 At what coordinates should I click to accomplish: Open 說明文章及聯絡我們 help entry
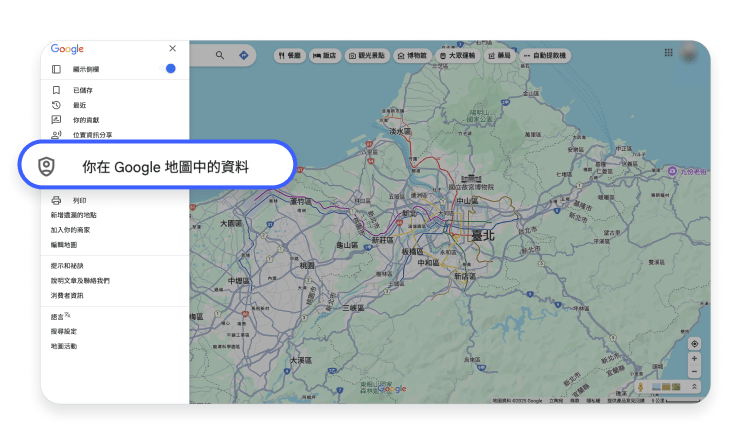80,281
